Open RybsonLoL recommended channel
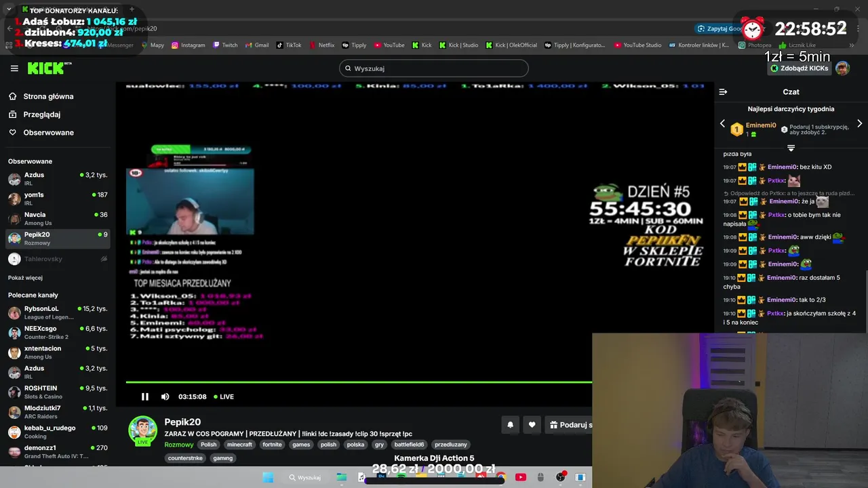The height and width of the screenshot is (488, 868). click(58, 312)
